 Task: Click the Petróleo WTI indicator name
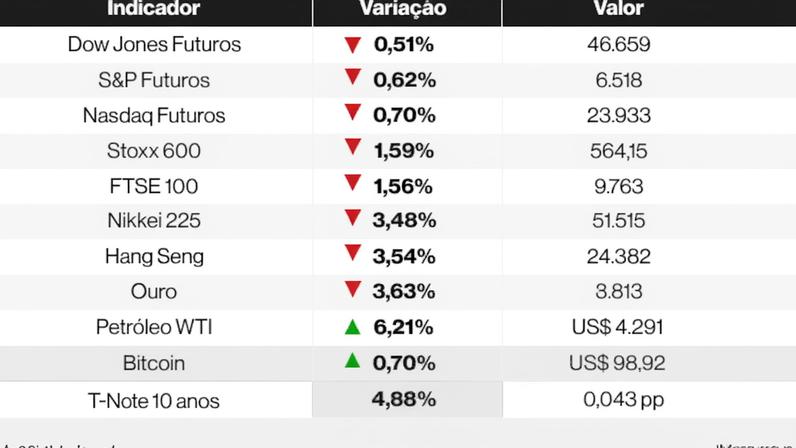[x=153, y=327]
